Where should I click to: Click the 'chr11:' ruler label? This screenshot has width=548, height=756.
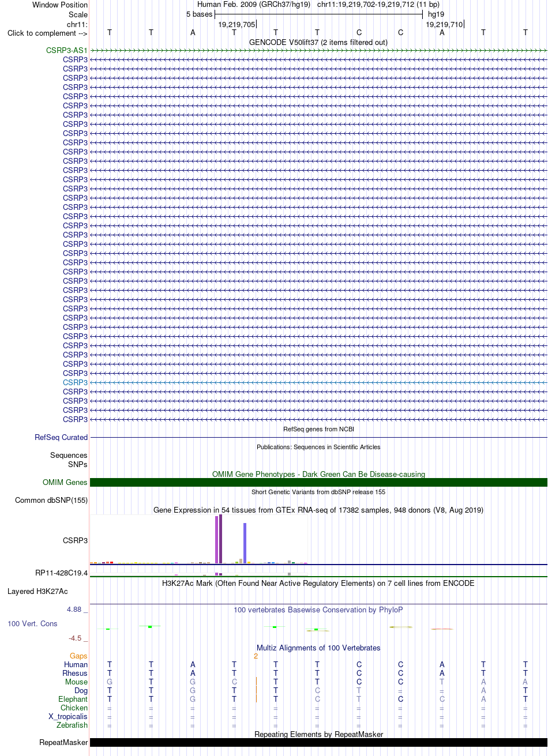tap(77, 24)
